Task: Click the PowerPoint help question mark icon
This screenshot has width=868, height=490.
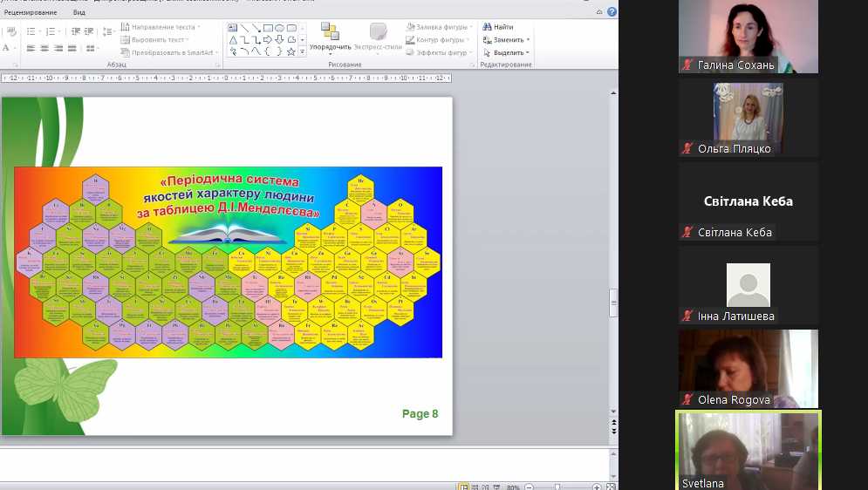Action: (x=612, y=11)
